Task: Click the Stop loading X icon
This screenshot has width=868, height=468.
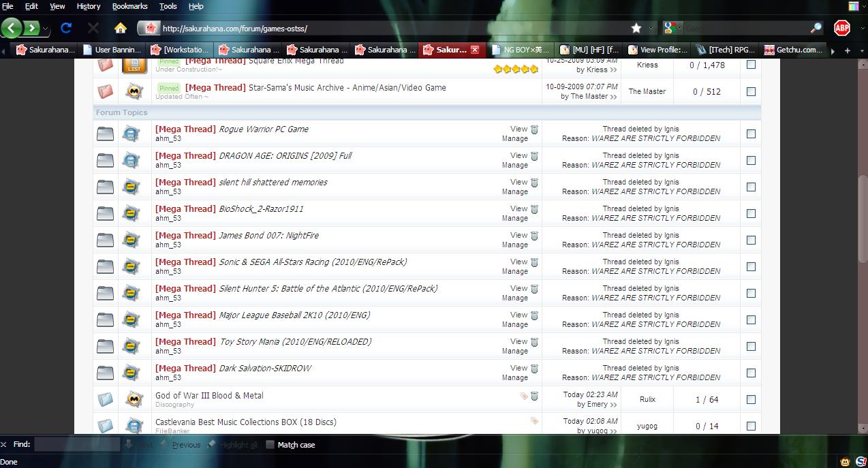Action: point(93,28)
